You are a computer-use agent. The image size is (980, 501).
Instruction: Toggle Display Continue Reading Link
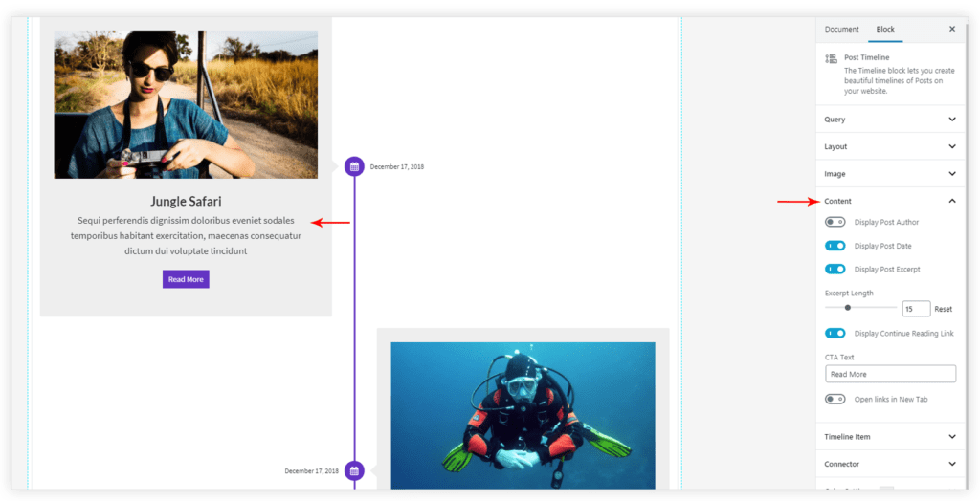point(835,334)
